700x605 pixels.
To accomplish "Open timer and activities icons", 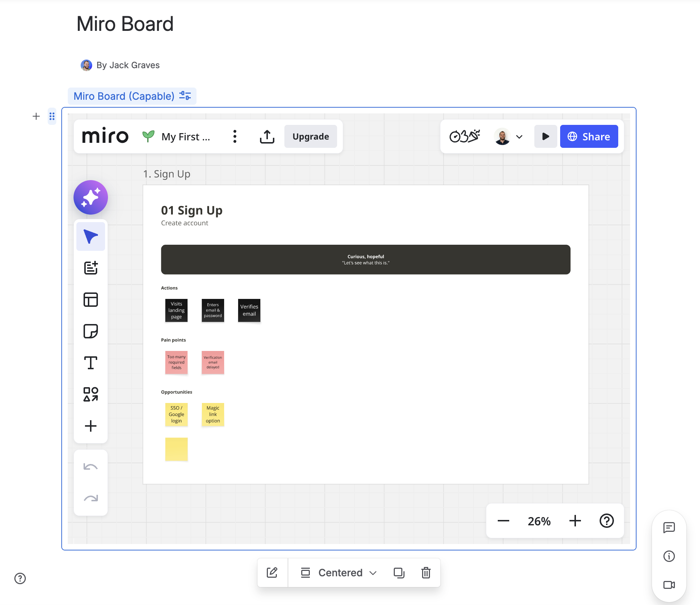I will 465,136.
